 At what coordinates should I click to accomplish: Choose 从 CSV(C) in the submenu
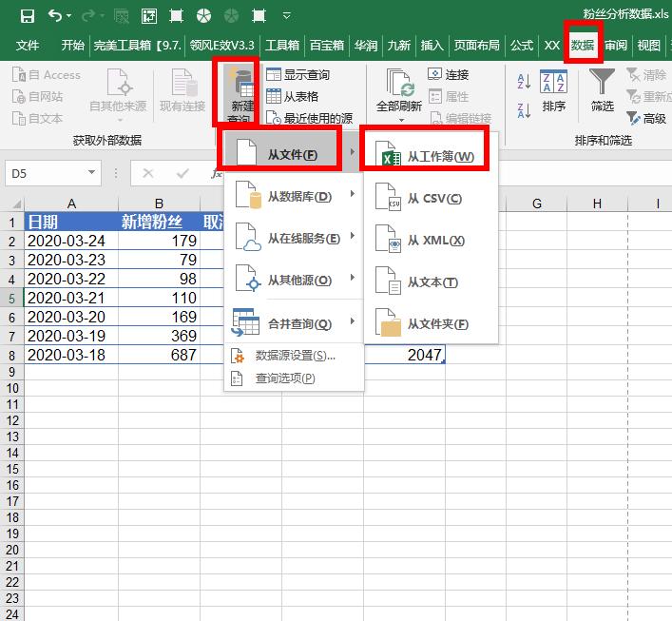(431, 198)
